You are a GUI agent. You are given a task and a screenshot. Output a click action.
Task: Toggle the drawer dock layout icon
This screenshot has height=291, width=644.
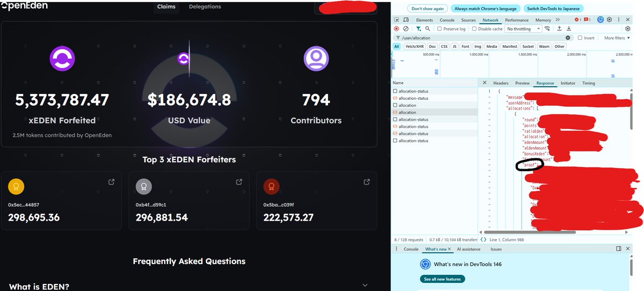[x=619, y=249]
